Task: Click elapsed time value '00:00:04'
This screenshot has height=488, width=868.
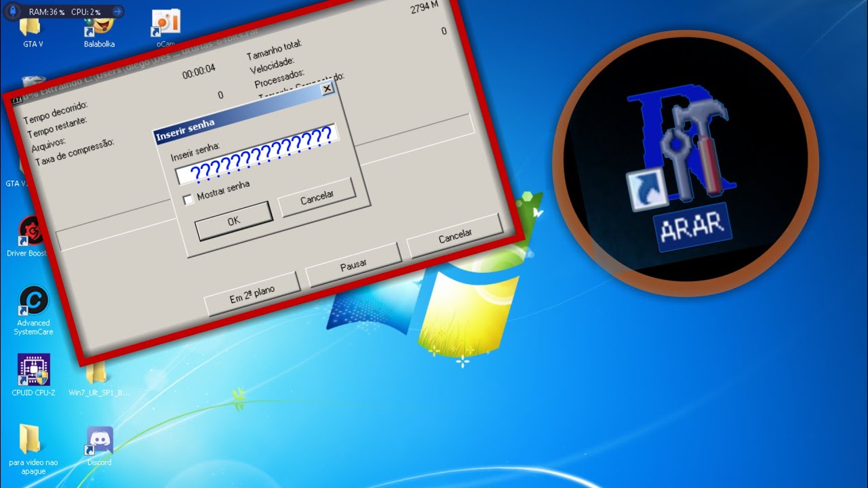Action: click(199, 70)
